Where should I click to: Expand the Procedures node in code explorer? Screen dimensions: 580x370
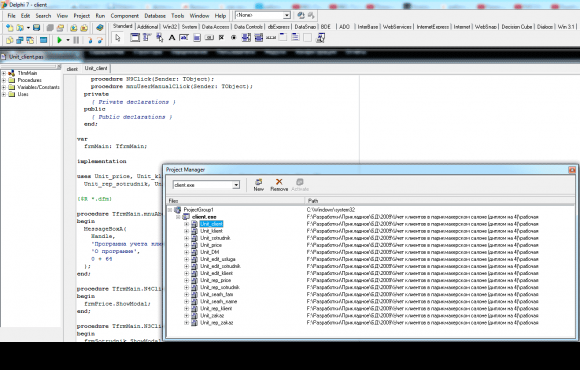(4, 80)
